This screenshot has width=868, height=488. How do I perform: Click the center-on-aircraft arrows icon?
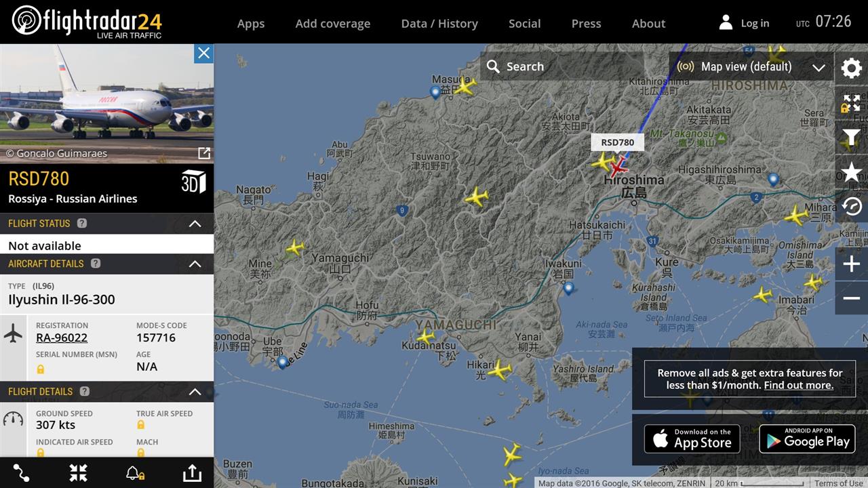click(x=79, y=472)
